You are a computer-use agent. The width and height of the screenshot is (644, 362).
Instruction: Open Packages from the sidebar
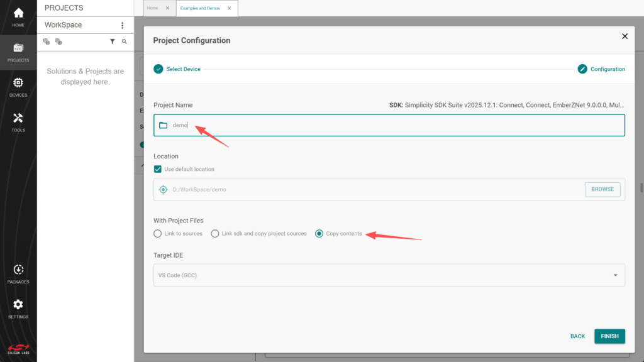[x=18, y=273]
